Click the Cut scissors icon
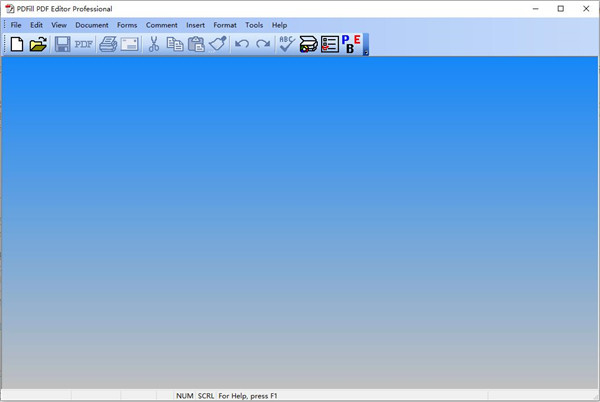600x402 pixels. tap(154, 44)
